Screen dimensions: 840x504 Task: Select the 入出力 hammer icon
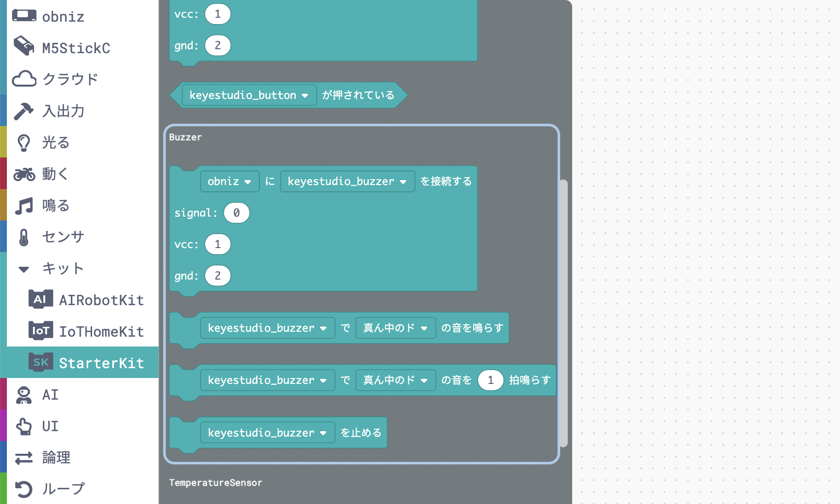(x=24, y=110)
